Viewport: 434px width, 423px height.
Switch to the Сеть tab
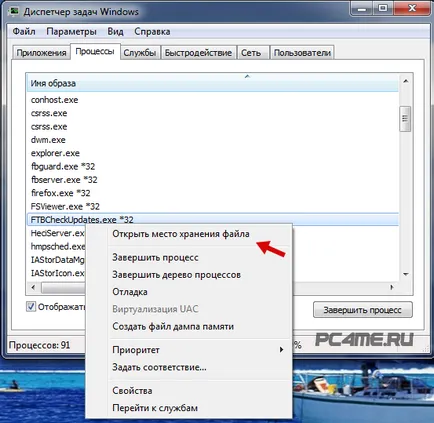(x=252, y=53)
